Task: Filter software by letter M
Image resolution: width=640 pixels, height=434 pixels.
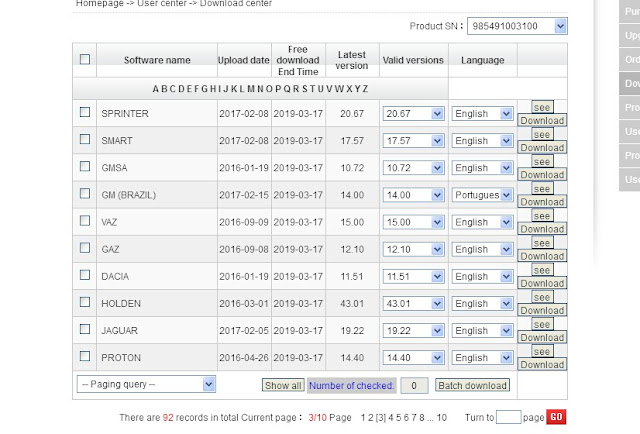Action: pos(251,89)
